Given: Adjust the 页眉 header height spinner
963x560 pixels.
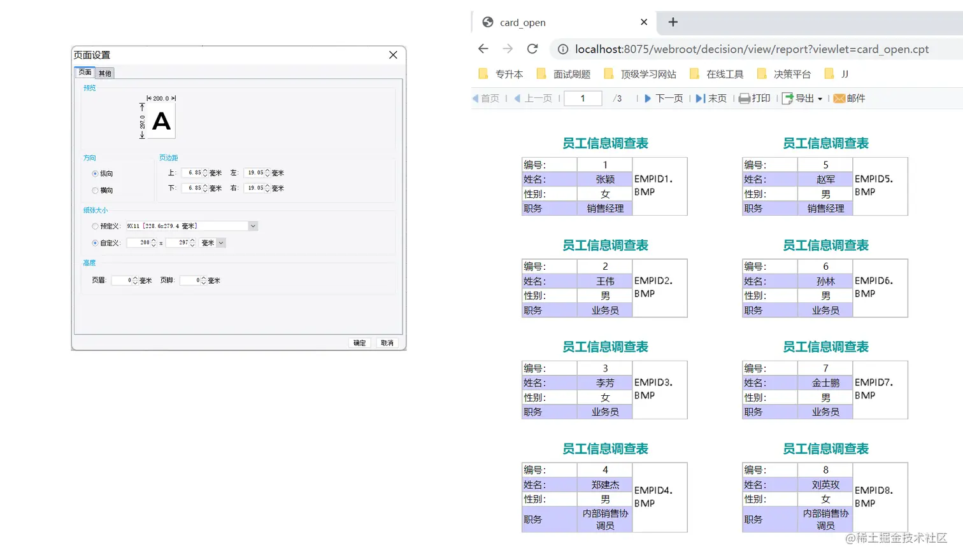Looking at the screenshot, I should click(135, 280).
